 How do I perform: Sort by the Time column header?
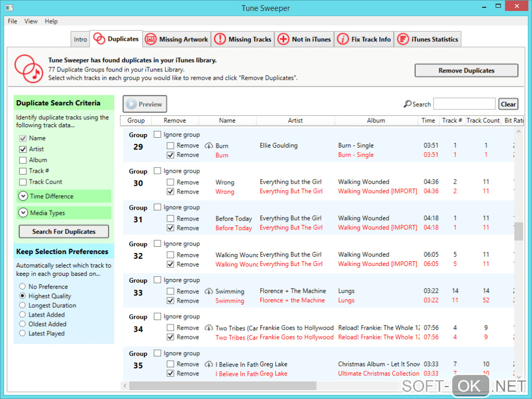(429, 120)
